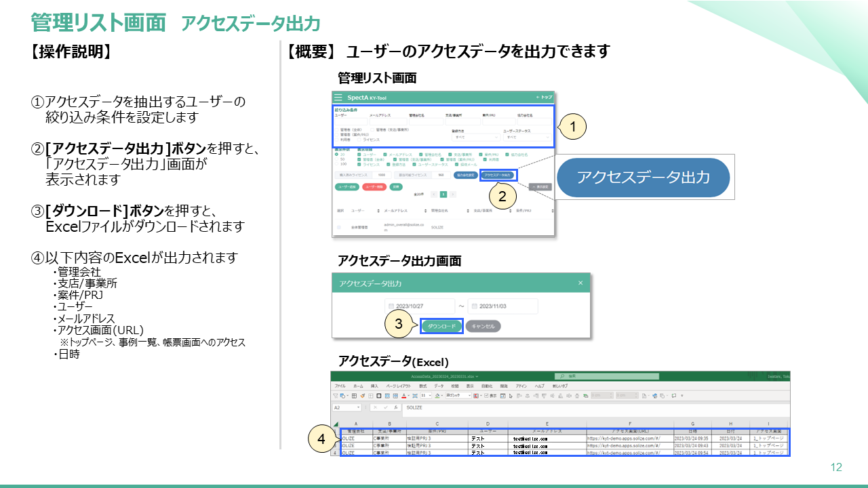Open the Excel データ menu tab
868x488 pixels.
click(439, 386)
